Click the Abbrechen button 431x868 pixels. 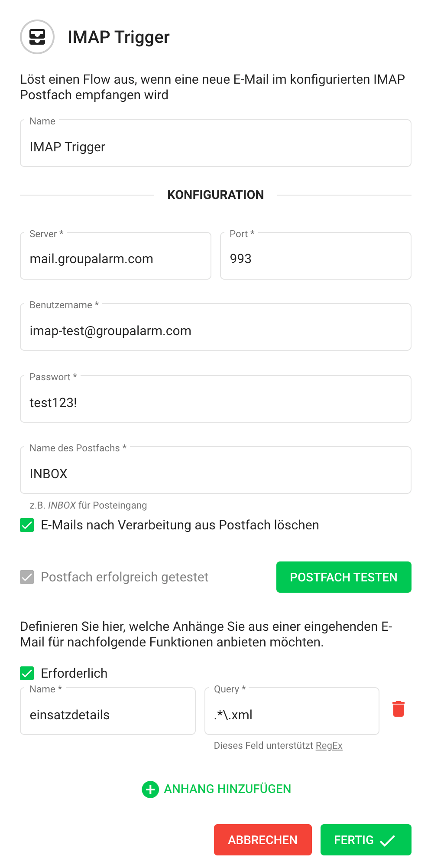pos(262,840)
